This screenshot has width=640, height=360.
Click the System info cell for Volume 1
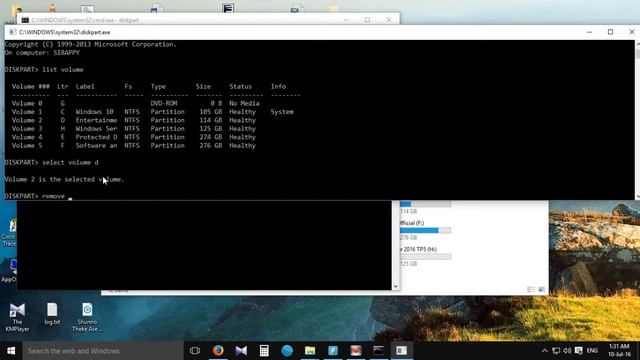tap(282, 112)
